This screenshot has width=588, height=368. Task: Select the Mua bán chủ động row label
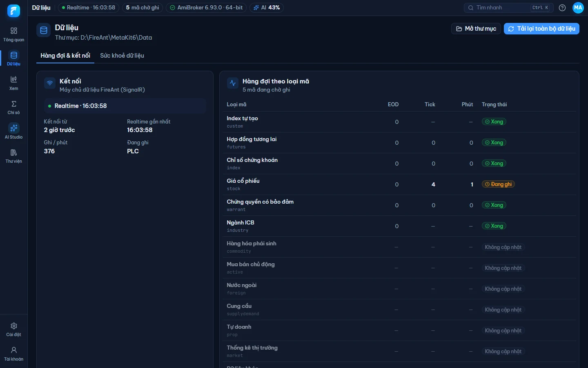click(251, 264)
